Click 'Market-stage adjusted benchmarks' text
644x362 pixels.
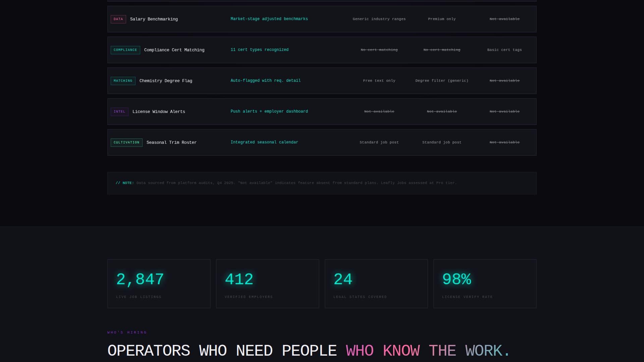[269, 19]
